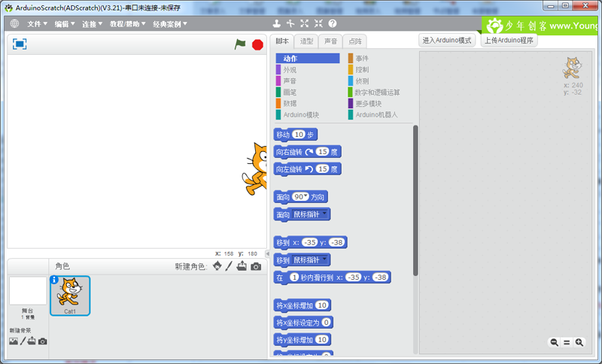Click the 进入Arduino模式 button
The width and height of the screenshot is (602, 364).
pos(447,41)
